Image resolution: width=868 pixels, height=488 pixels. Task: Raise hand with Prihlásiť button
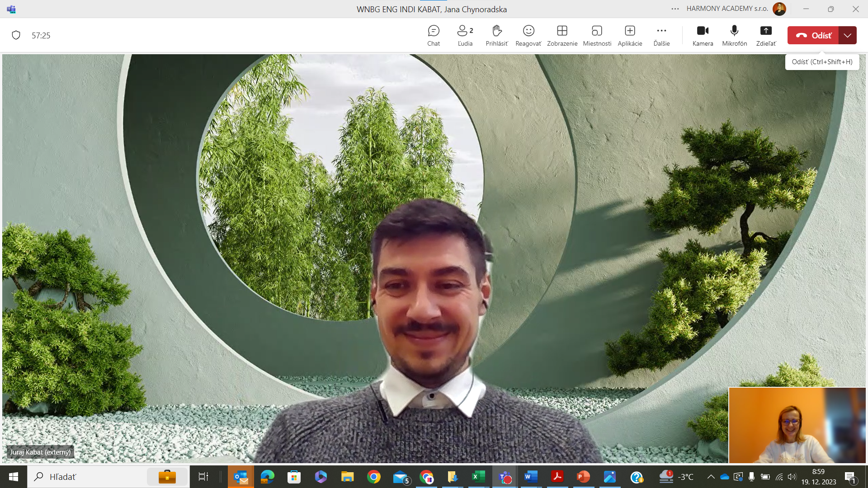tap(496, 35)
